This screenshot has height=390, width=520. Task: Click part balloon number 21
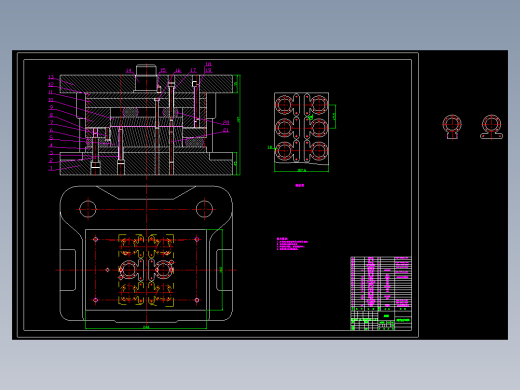[226, 130]
